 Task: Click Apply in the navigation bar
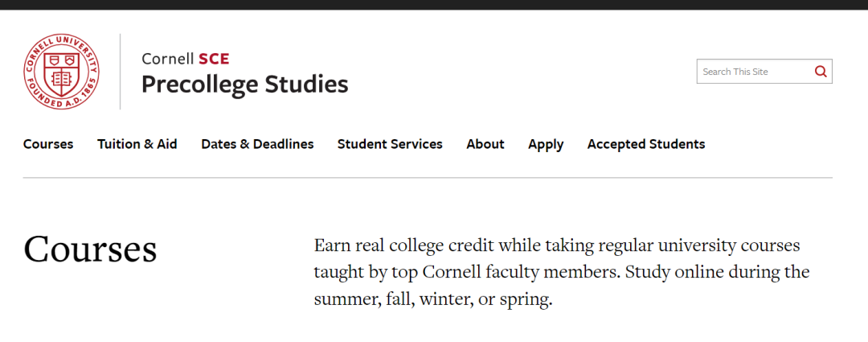click(546, 144)
